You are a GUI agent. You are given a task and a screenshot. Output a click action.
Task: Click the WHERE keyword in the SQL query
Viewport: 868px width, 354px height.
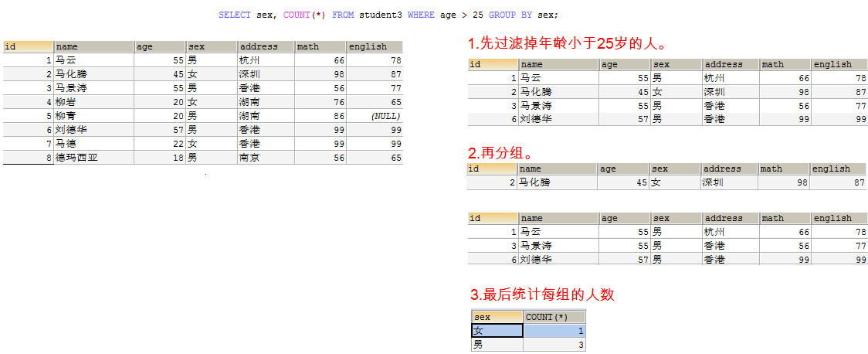click(x=422, y=15)
